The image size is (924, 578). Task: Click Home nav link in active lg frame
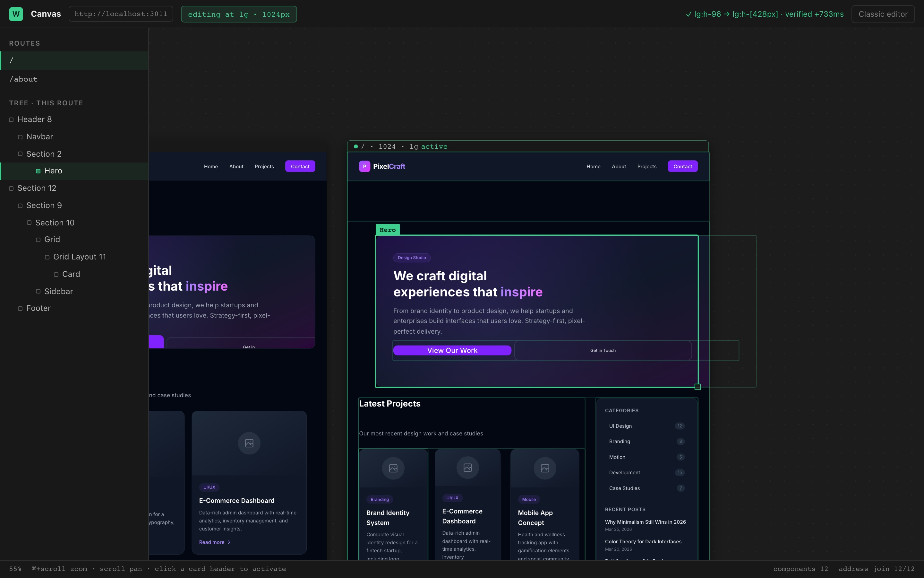pyautogui.click(x=593, y=167)
